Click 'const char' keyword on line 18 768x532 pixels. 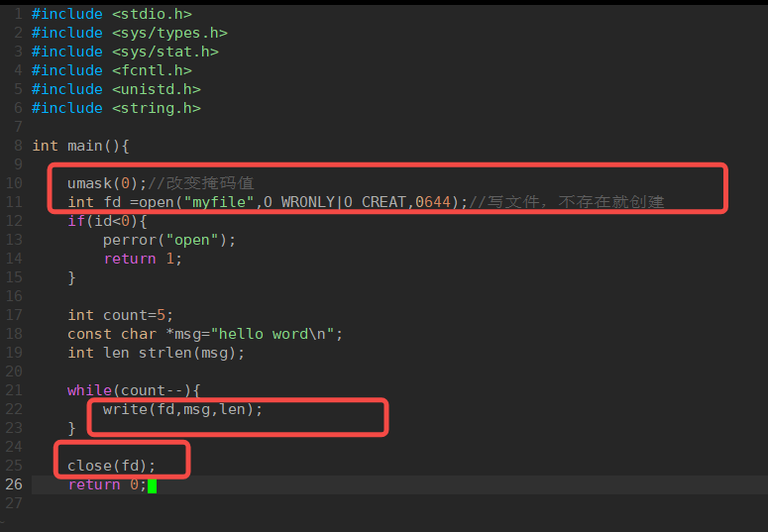point(112,334)
